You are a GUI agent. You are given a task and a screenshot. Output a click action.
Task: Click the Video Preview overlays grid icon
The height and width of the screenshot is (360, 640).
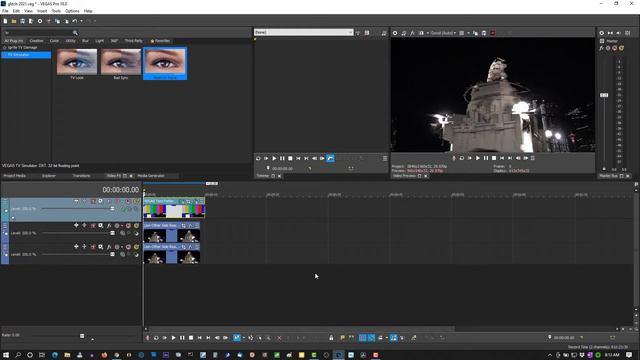click(462, 33)
